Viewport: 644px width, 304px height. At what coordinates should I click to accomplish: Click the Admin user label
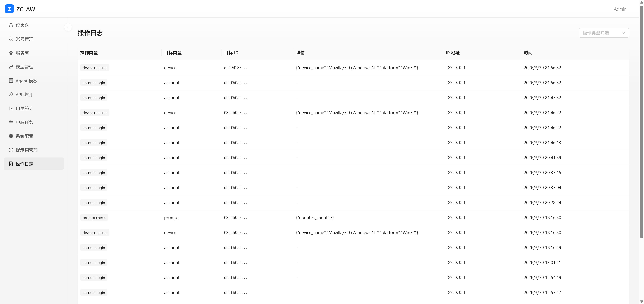(x=620, y=9)
